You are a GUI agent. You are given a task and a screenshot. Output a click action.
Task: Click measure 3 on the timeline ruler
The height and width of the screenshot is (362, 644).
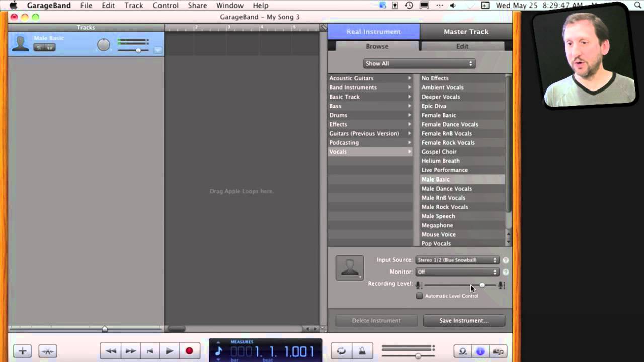pos(228,28)
